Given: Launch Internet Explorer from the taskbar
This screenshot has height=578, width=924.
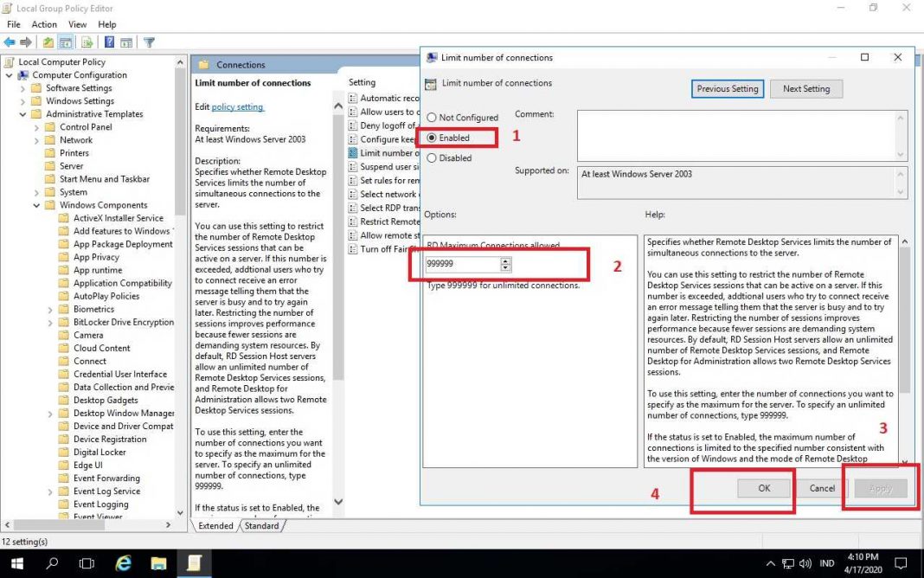Looking at the screenshot, I should pos(123,564).
